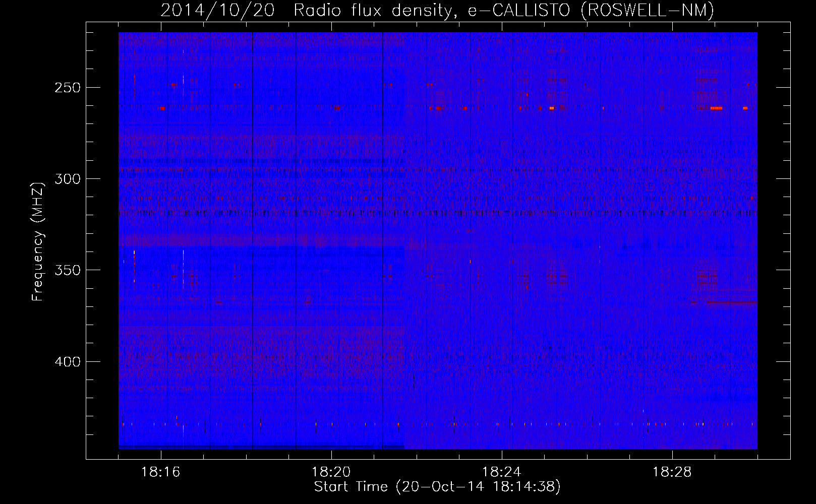Click the 400 MHz frequency tick label
Screen dimensions: 816x504
point(68,362)
